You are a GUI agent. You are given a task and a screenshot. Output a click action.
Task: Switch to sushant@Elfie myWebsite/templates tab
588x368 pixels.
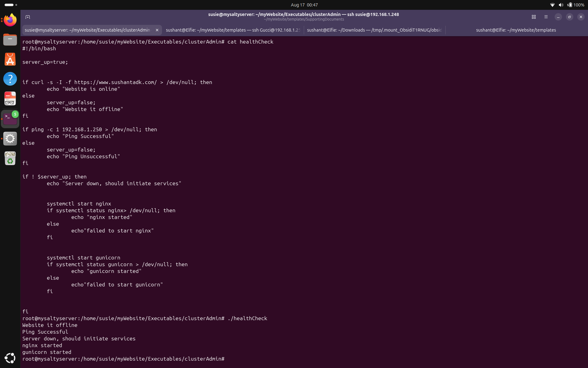(516, 30)
